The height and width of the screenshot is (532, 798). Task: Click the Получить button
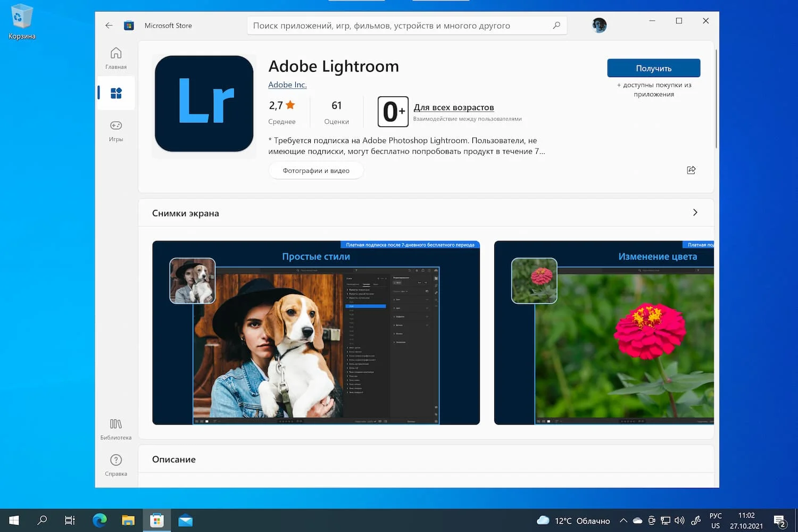pos(653,68)
